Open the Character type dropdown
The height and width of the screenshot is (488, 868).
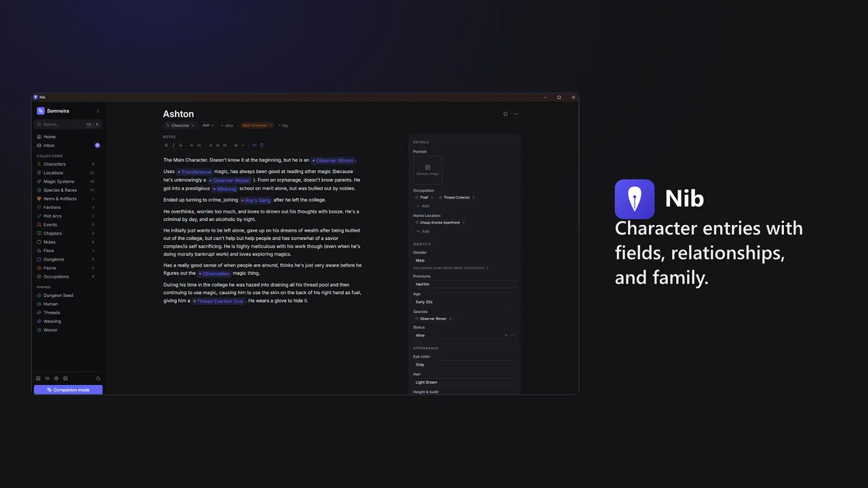point(180,125)
